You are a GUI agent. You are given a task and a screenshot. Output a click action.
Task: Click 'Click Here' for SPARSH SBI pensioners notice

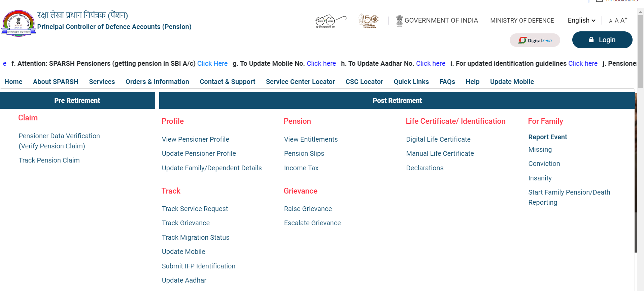tap(212, 63)
